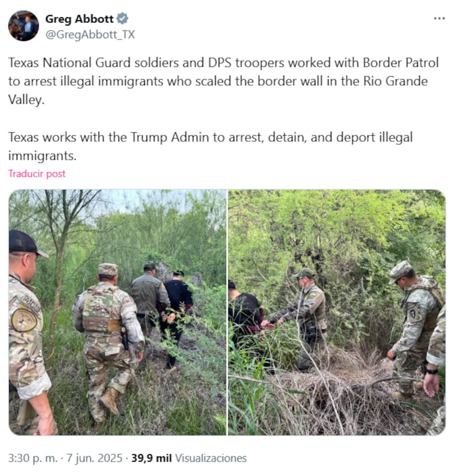Select the first line mentioning Border Patrol
The width and height of the screenshot is (458, 476).
click(223, 63)
